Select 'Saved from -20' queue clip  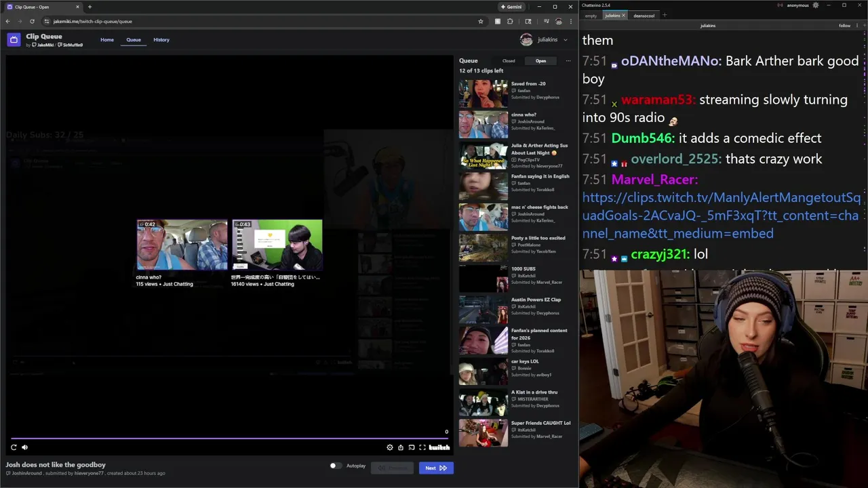tap(515, 94)
